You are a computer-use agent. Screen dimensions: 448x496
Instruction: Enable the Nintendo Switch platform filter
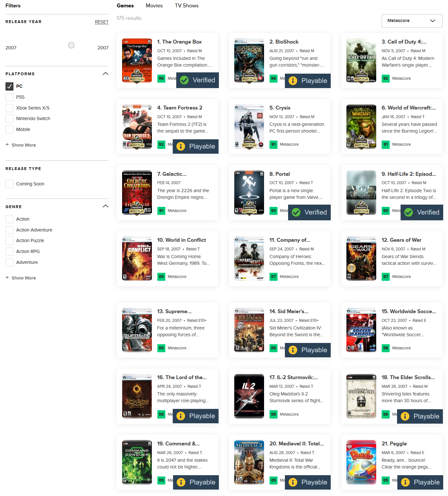point(10,118)
